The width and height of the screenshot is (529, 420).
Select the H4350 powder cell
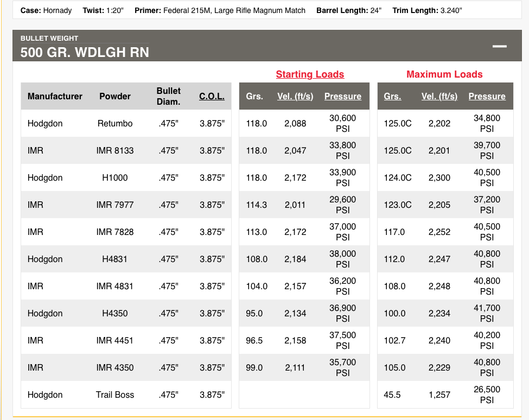point(115,313)
